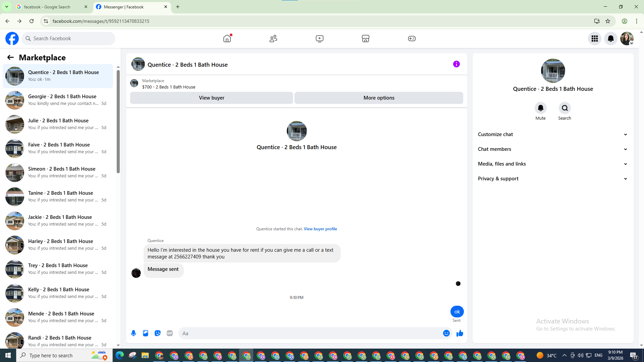Expand the Customize chat section
This screenshot has width=644, height=362.
coord(552,134)
